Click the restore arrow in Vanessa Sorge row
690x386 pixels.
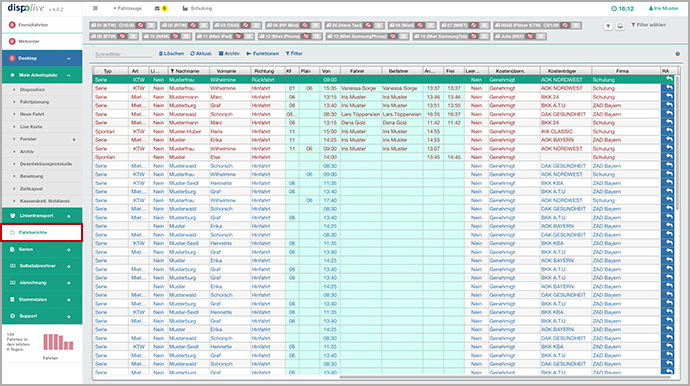(669, 88)
